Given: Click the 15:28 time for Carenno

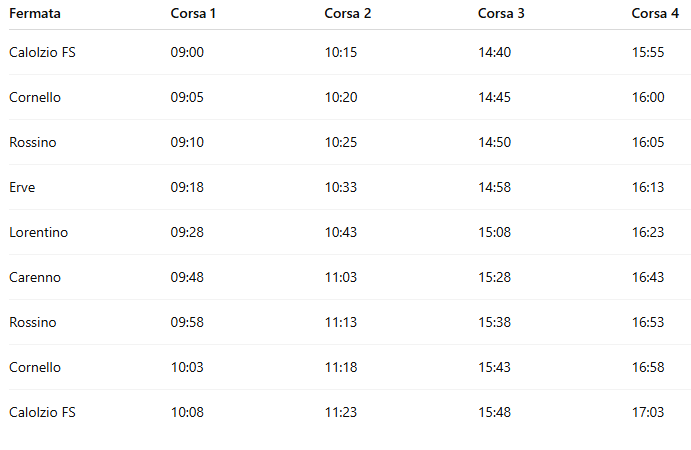Looking at the screenshot, I should (x=494, y=277).
